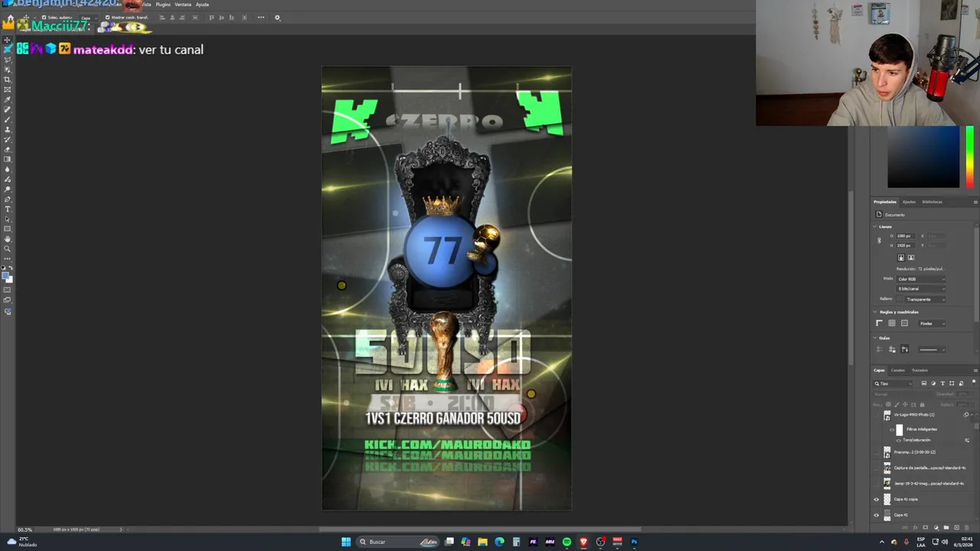Select the Lasso tool
The image size is (980, 551).
coord(8,60)
